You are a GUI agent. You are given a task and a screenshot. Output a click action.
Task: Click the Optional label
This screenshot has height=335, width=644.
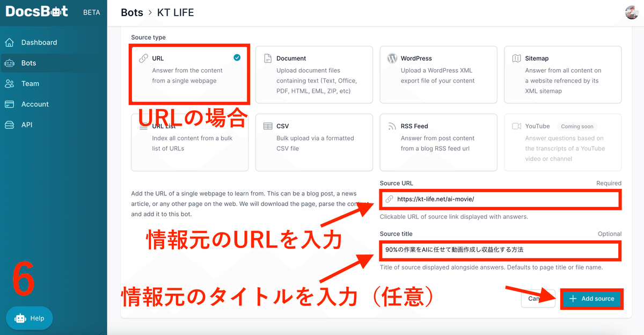610,234
